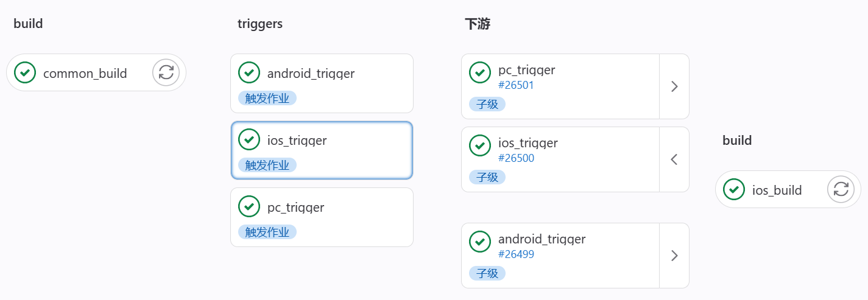Click pc_trigger status icon in triggers stage
868x300 pixels.
[249, 206]
